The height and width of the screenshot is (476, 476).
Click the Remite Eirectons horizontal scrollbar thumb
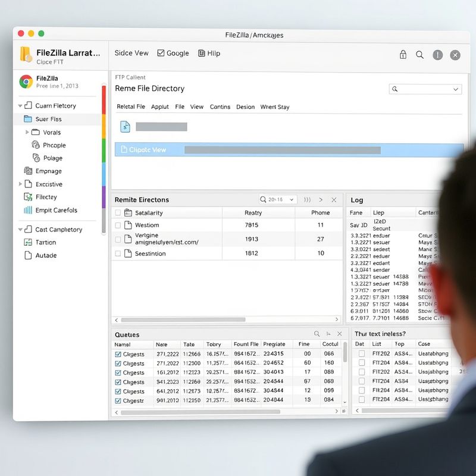[x=183, y=320]
